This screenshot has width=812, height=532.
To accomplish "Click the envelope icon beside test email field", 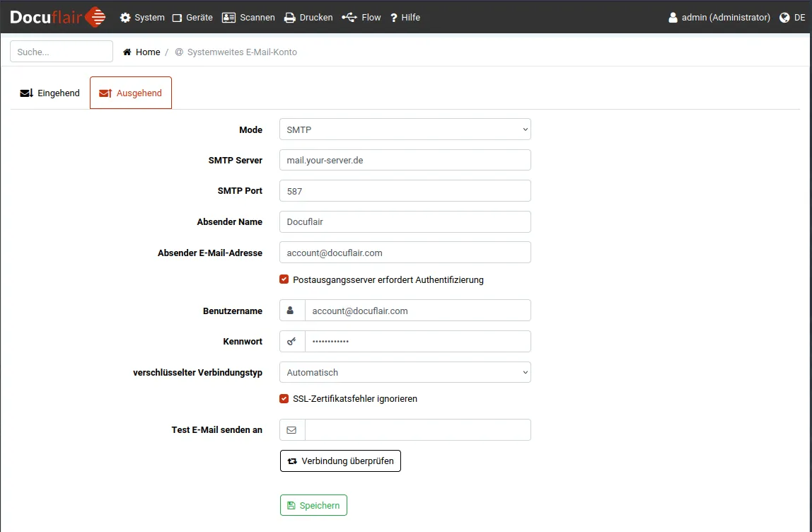I will [291, 430].
